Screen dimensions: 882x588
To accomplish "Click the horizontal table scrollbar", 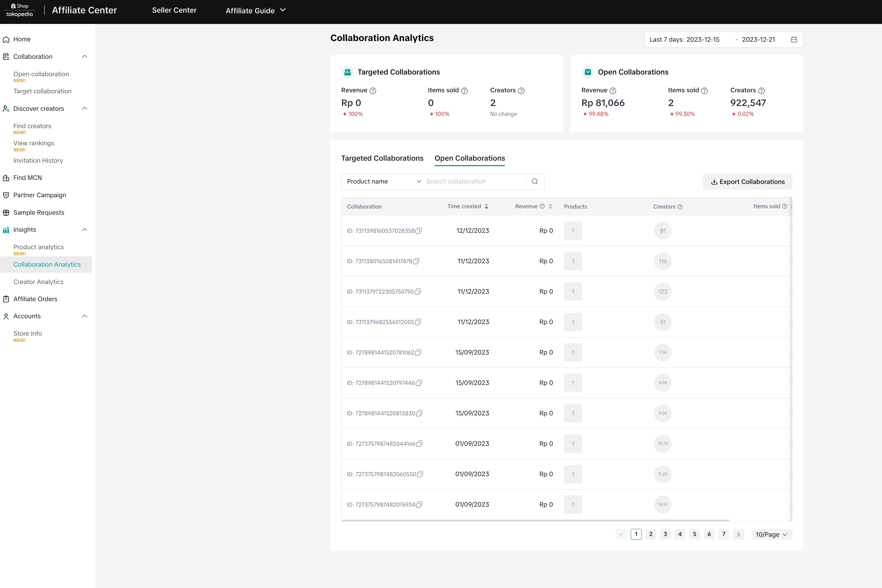I will coord(535,521).
